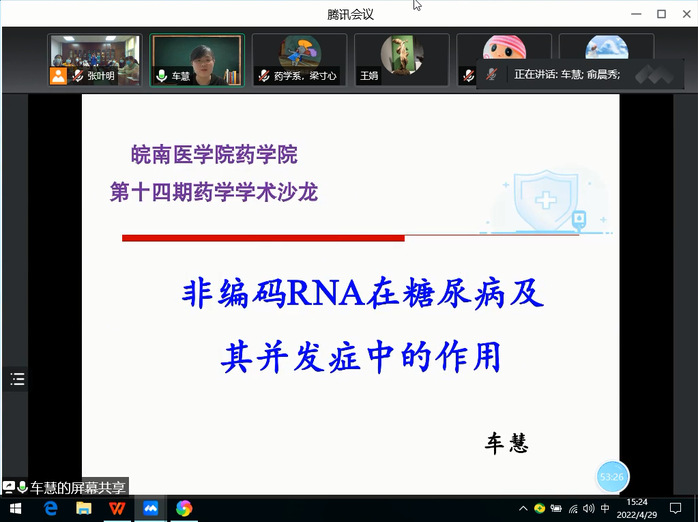Open File Explorer from the taskbar
Screen dimensions: 698x522
84,509
